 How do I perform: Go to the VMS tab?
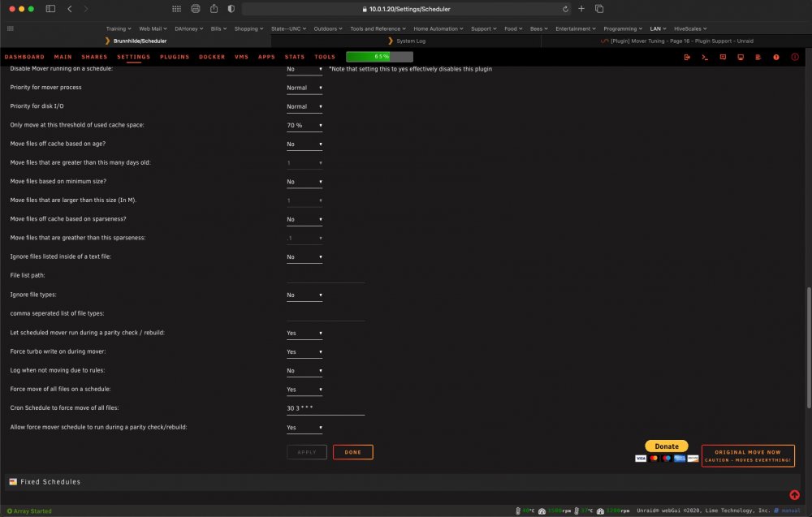pos(241,57)
